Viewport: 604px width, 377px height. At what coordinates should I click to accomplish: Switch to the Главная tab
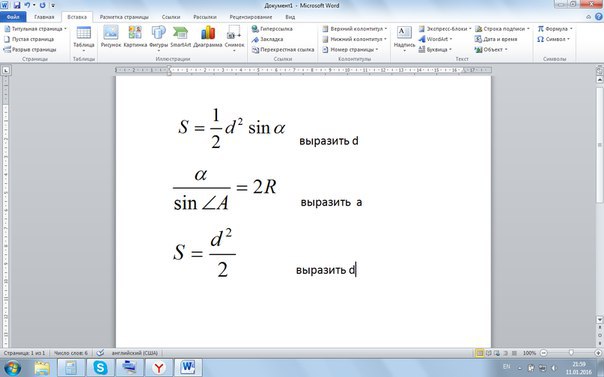(44, 17)
